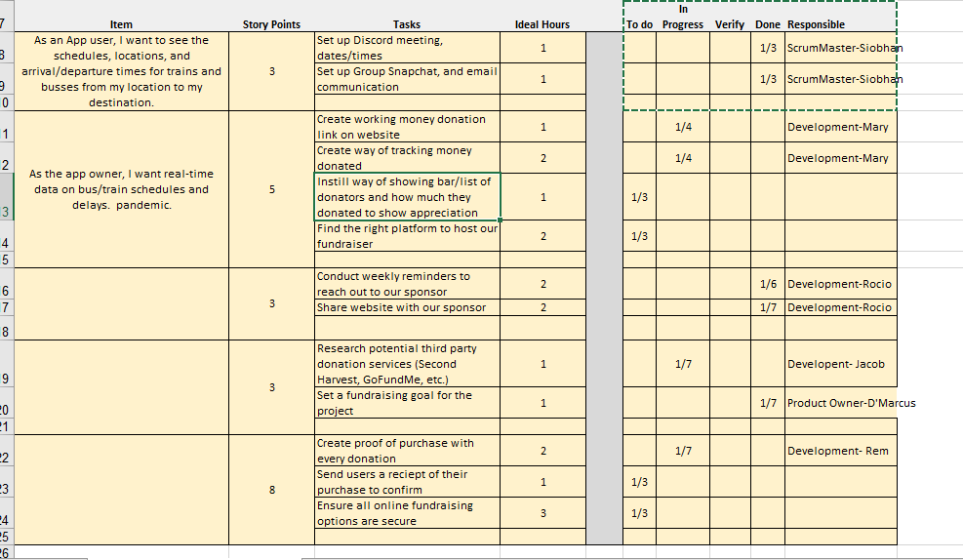963x560 pixels.
Task: Click In Progress date in 'Create way of tracking' row
Action: tap(683, 158)
